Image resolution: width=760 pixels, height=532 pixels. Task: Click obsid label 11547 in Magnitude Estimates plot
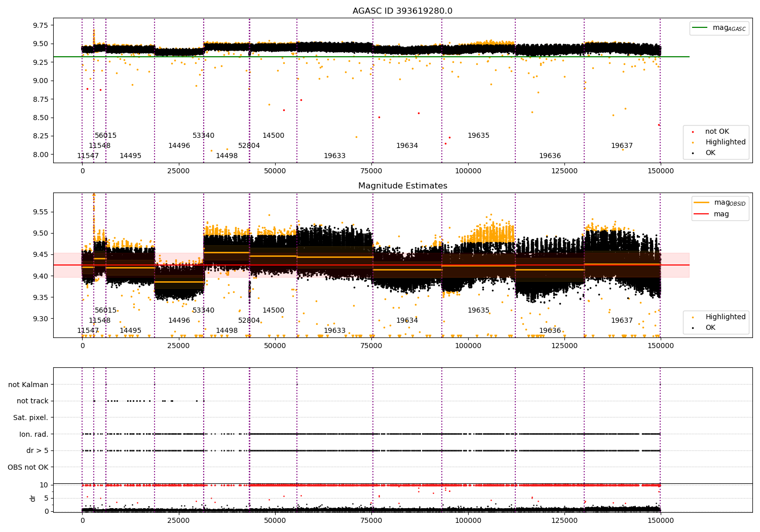coord(88,331)
